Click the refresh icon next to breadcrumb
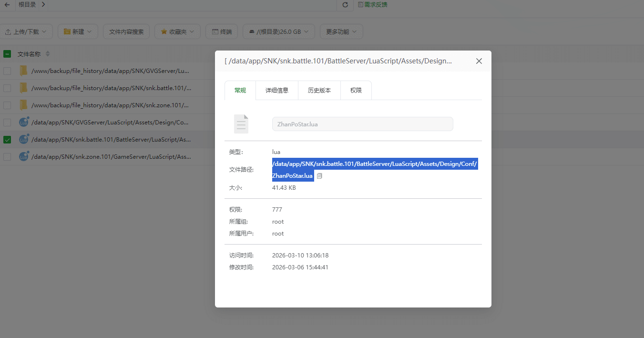This screenshot has width=644, height=338. (345, 5)
